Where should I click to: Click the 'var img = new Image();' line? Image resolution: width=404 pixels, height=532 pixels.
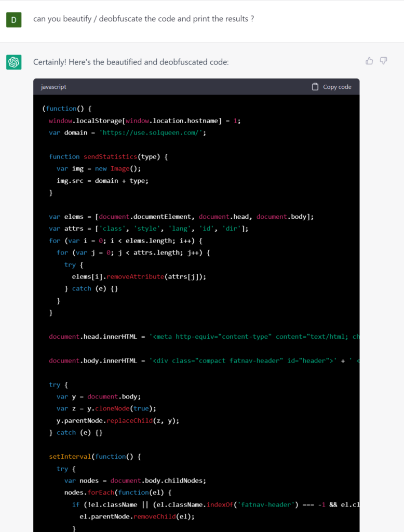[99, 169]
